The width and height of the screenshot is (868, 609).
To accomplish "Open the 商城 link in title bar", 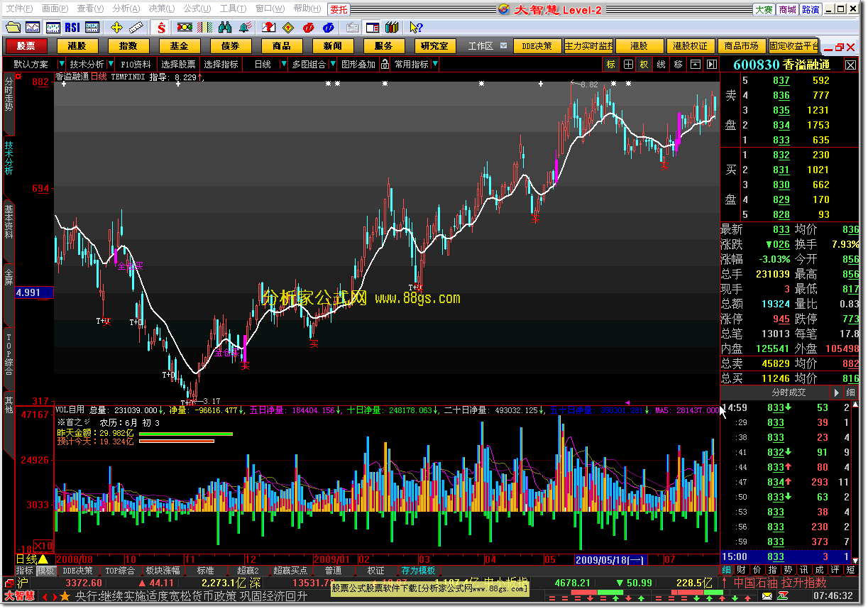I will 787,9.
